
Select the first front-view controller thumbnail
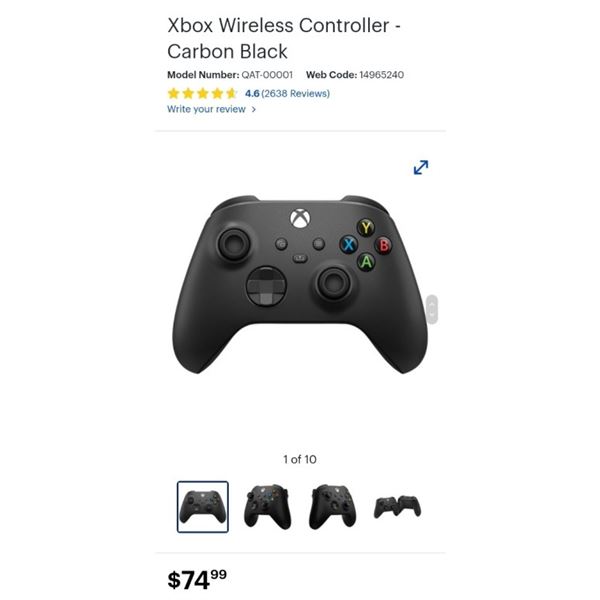pos(203,507)
